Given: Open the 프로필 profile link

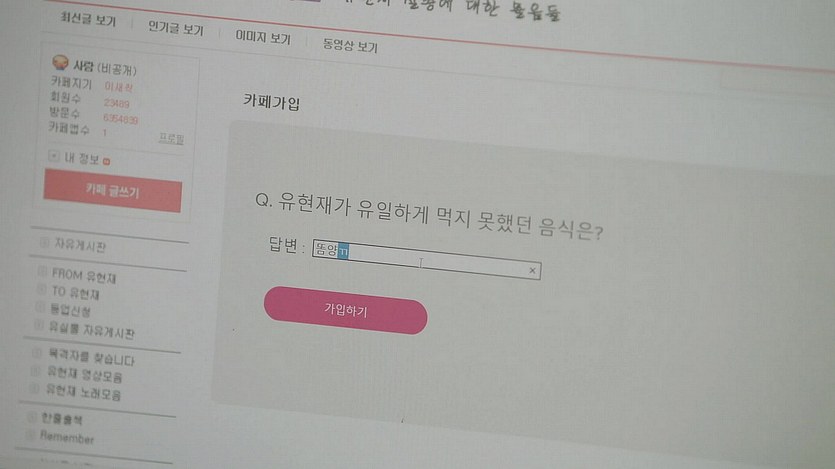Looking at the screenshot, I should pyautogui.click(x=171, y=138).
